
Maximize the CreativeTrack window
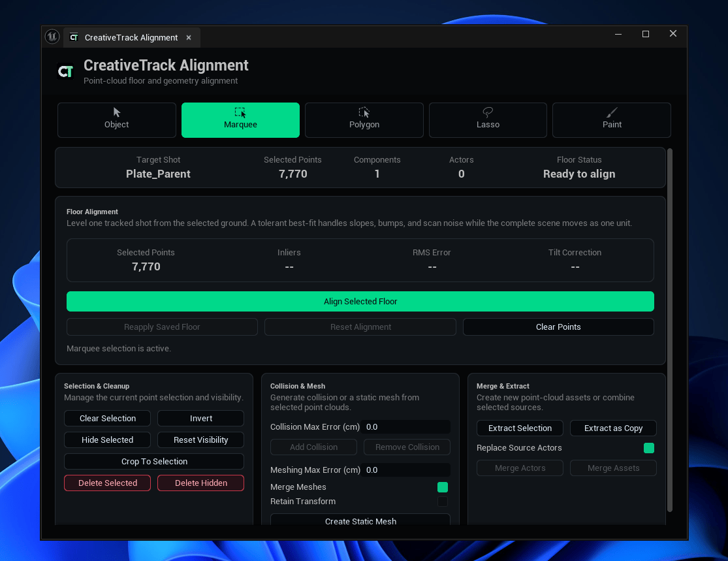[x=645, y=34]
